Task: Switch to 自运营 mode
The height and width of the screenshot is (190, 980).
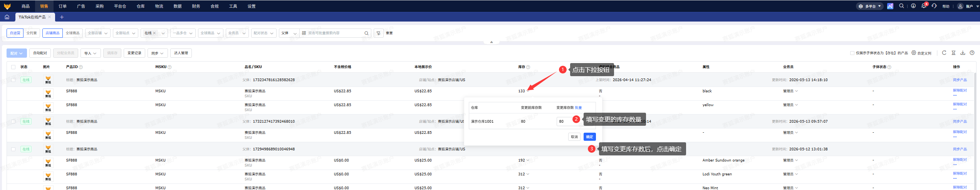Action: [15, 33]
